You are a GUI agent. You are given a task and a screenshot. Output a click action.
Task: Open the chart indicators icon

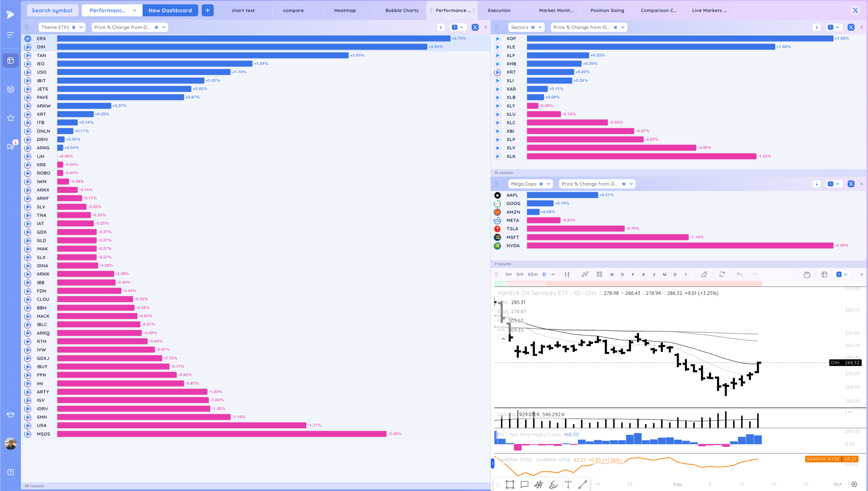(x=585, y=274)
